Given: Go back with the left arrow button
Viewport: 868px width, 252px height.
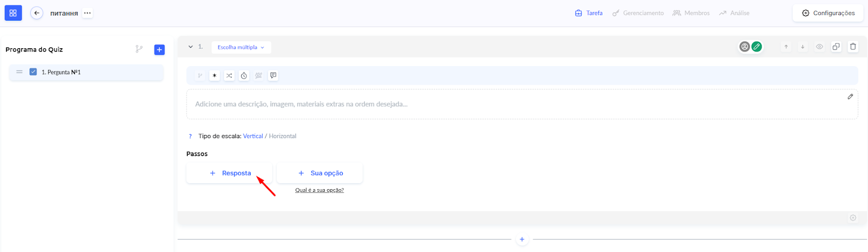Looking at the screenshot, I should point(36,13).
